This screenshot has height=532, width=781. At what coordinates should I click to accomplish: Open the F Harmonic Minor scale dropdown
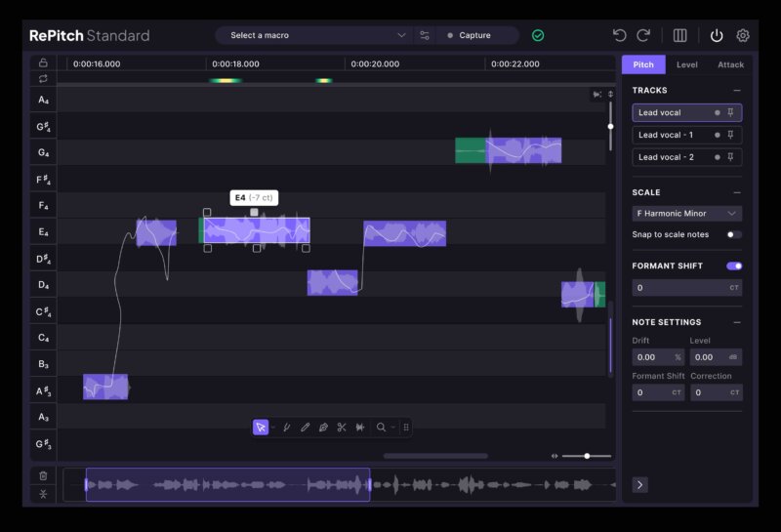(x=686, y=214)
